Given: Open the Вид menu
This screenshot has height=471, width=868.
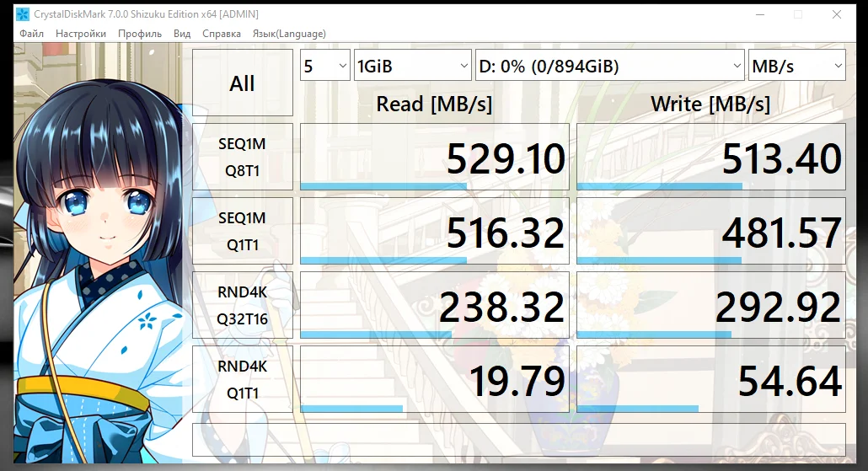Looking at the screenshot, I should (x=182, y=34).
